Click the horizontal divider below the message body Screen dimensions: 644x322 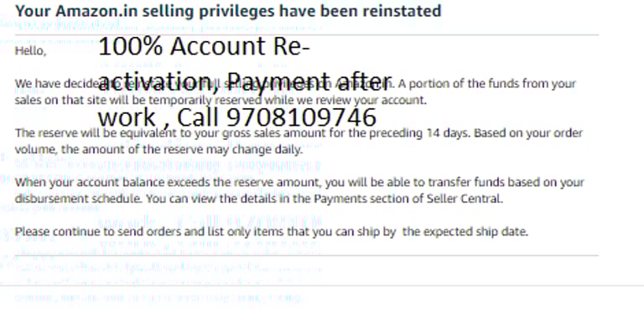pyautogui.click(x=307, y=256)
